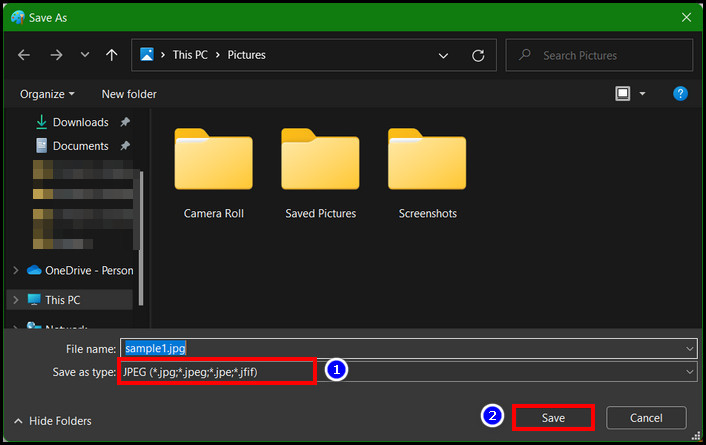Click the Cancel button

click(x=646, y=418)
